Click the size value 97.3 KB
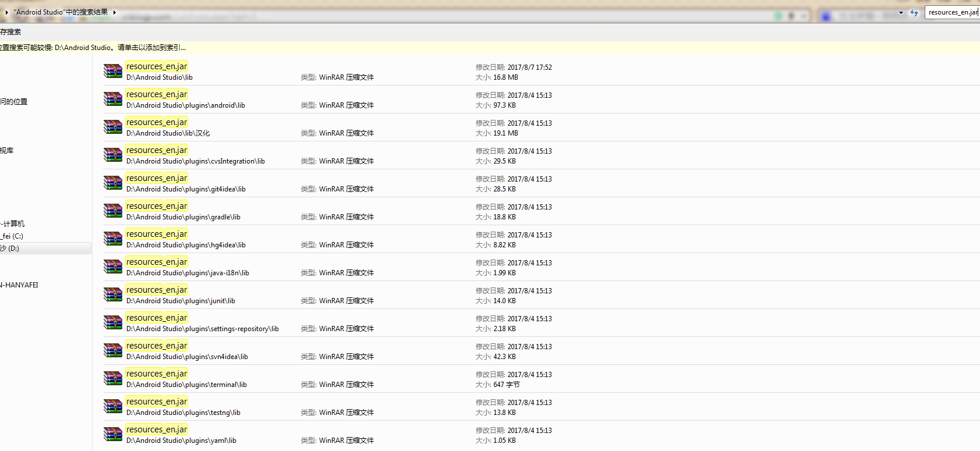980x451 pixels. pos(504,105)
